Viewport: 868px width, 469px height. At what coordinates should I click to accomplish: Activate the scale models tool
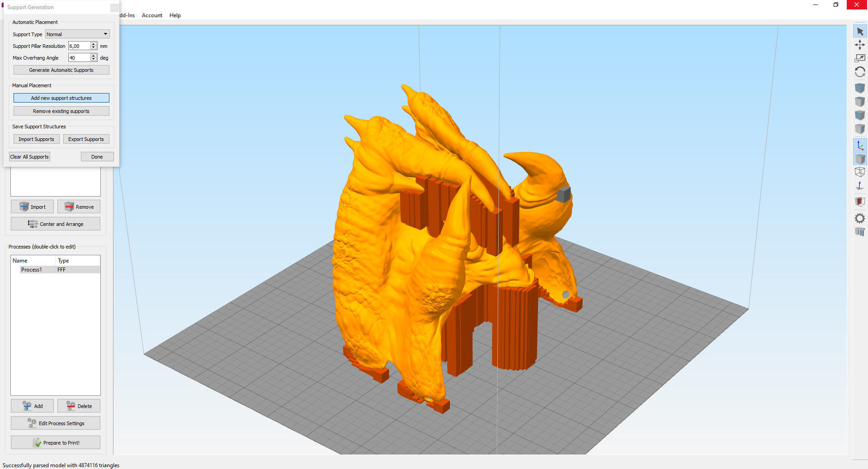point(860,58)
